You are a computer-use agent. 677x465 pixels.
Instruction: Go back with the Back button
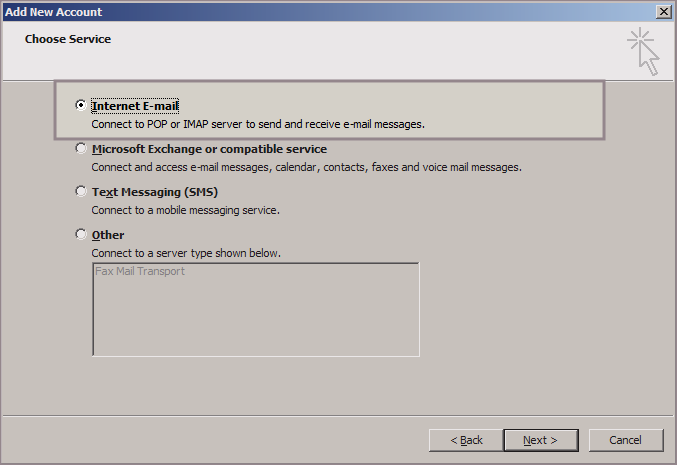(x=465, y=440)
